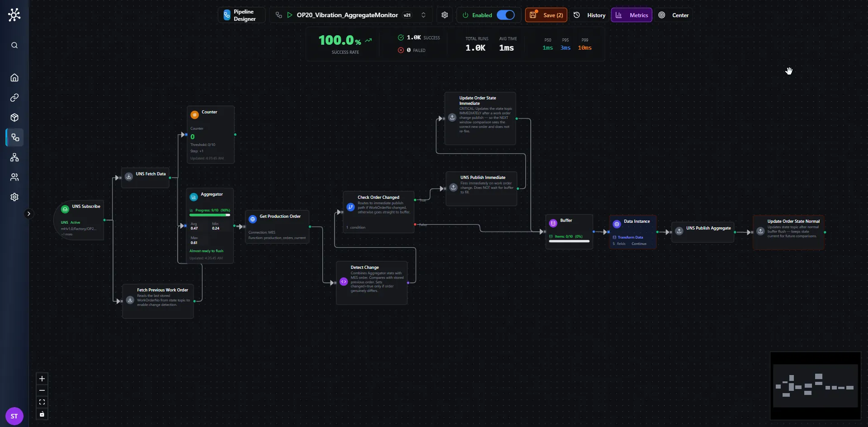Screen dimensions: 868x427
Task: Open the pipeline version selector chevrons
Action: pos(423,15)
